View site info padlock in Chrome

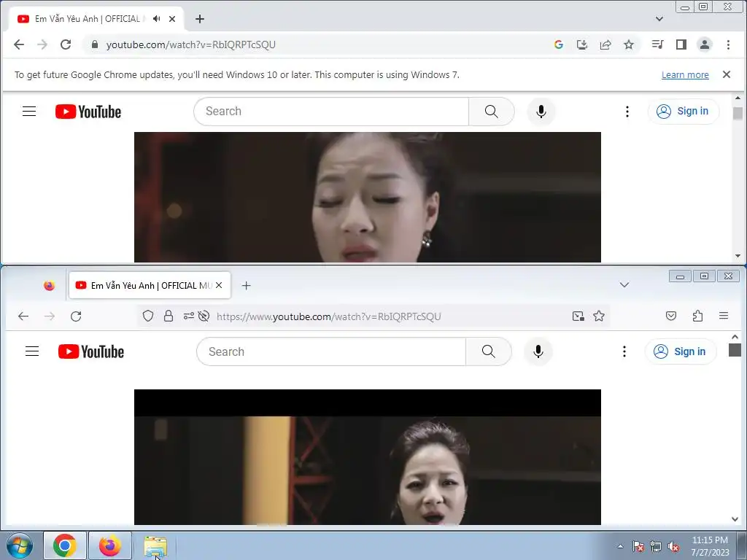[95, 44]
